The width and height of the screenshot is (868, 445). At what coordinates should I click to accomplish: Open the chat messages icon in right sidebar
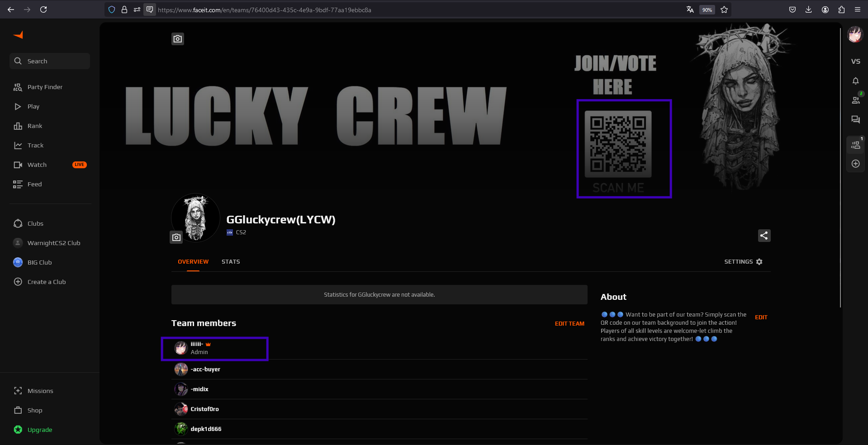(x=855, y=120)
